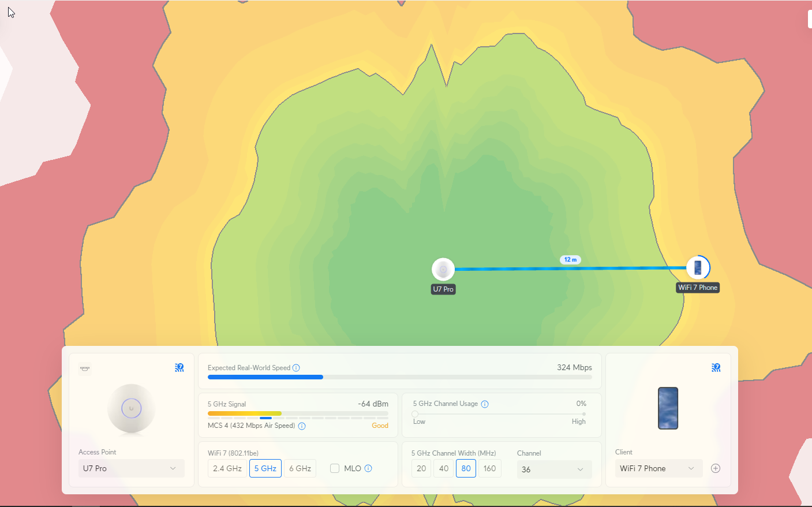Click the WiFi 7 phone thumbnail image

coord(668,408)
